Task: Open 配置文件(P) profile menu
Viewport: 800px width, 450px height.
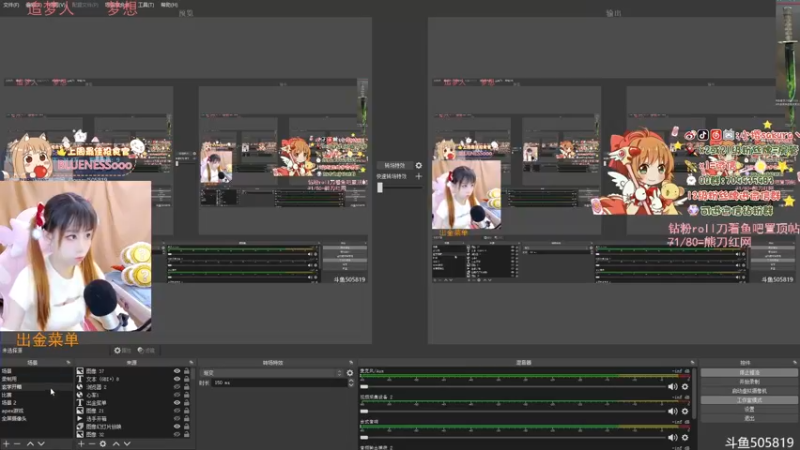Action: [85, 5]
